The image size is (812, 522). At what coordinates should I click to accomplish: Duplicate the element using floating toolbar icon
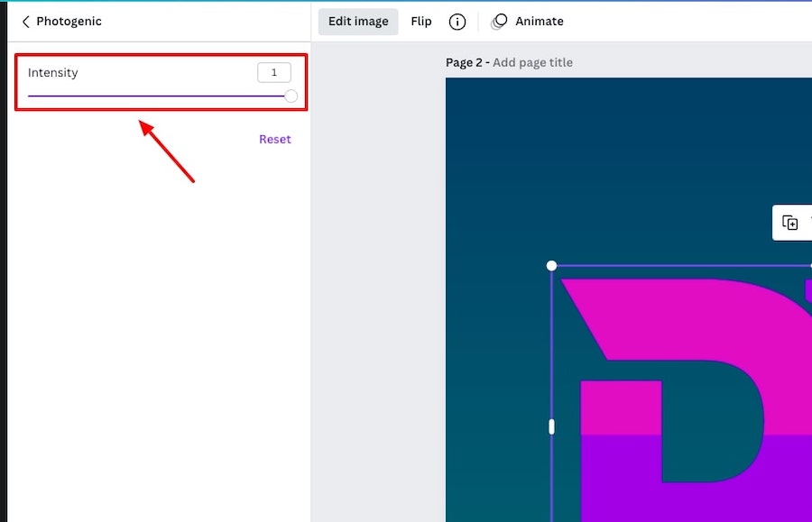pyautogui.click(x=790, y=223)
